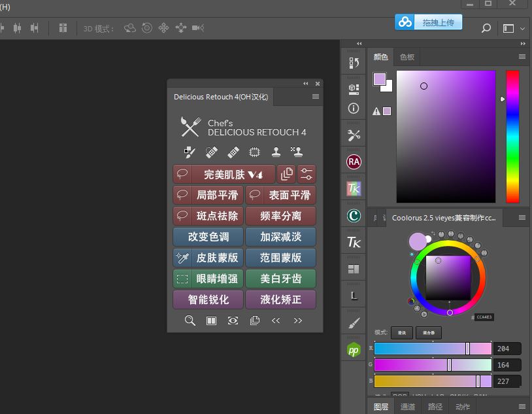Click the 3D video camera zoom icon

pyautogui.click(x=198, y=28)
